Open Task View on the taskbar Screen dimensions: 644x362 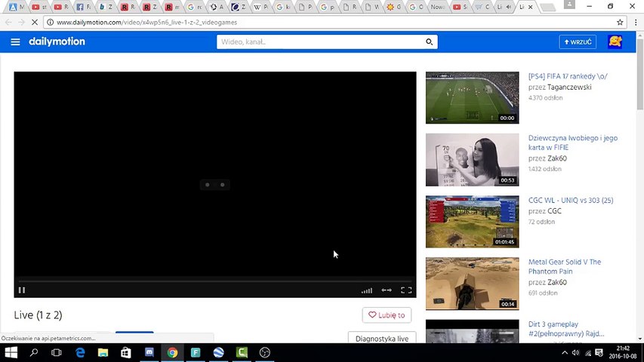tap(57, 352)
